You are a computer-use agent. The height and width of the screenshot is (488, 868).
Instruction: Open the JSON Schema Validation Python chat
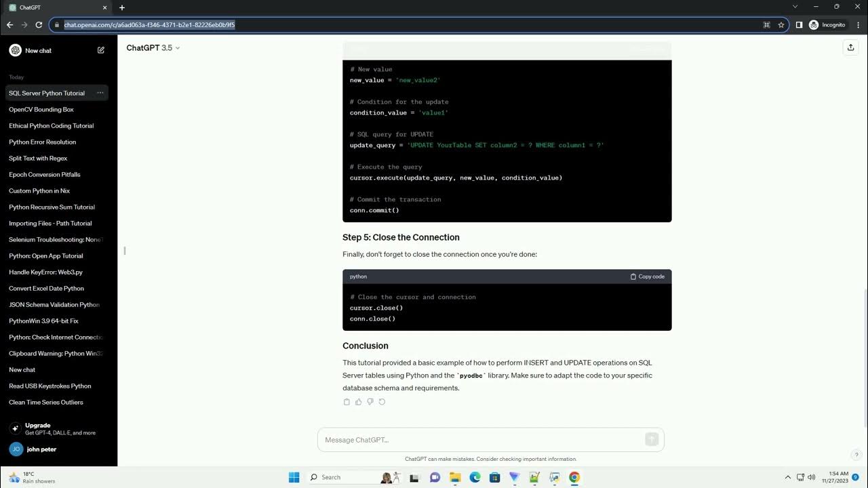pos(56,304)
